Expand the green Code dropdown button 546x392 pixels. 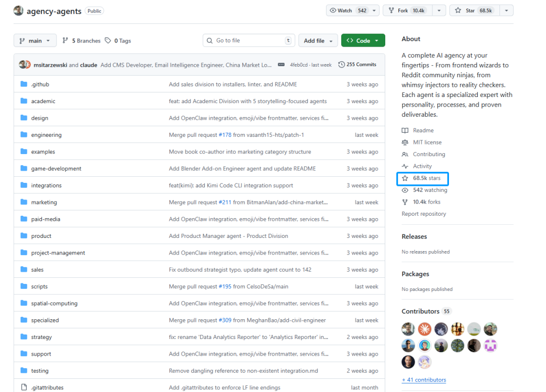363,41
